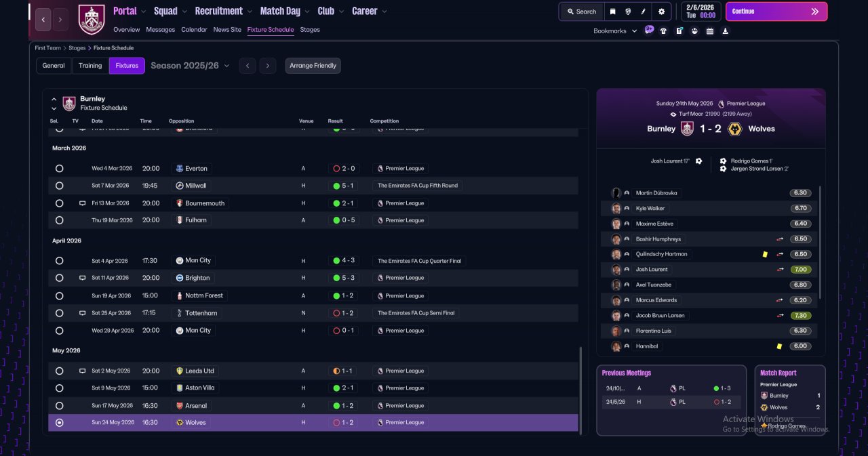Click the player ratings list scrollbar

click(820, 243)
